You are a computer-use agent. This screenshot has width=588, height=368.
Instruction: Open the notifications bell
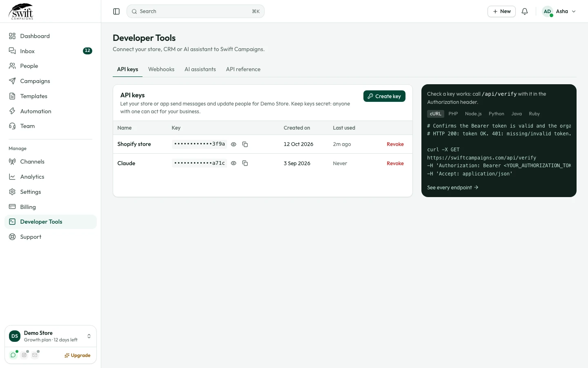pyautogui.click(x=525, y=11)
